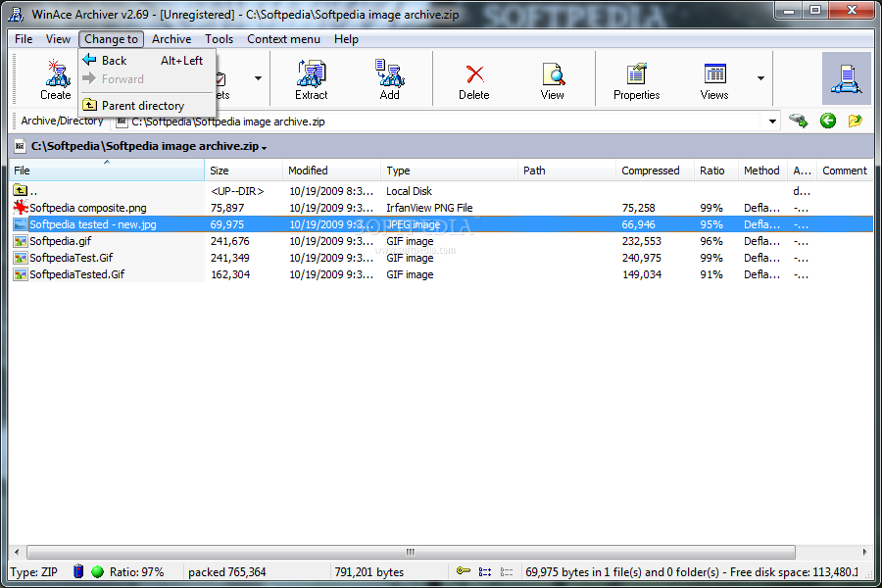882x588 pixels.
Task: Click the green back arrow beside address bar
Action: click(827, 121)
